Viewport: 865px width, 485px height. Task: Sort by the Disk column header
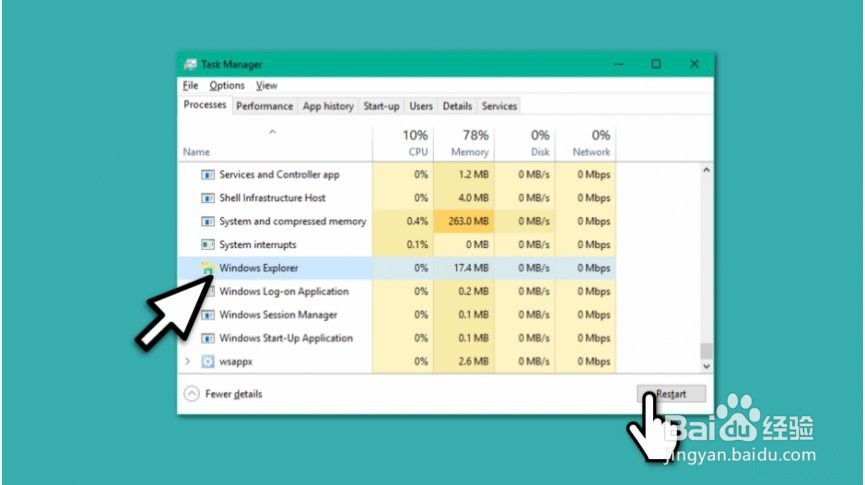525,143
